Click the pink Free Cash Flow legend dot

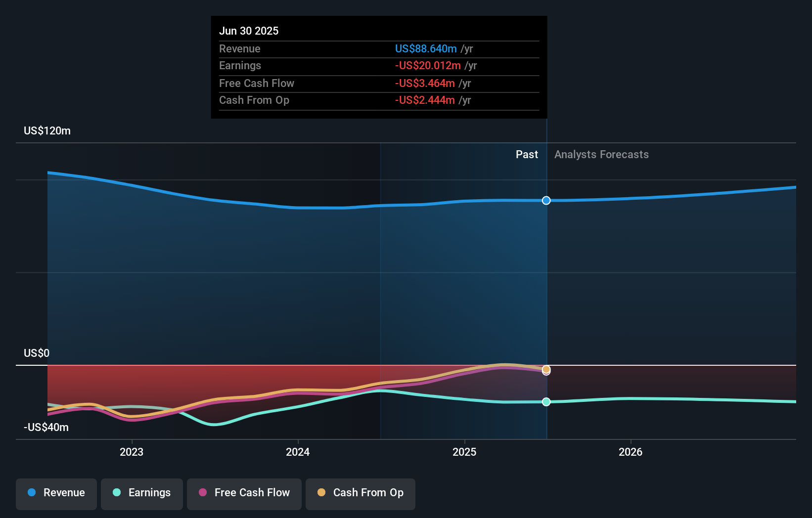click(202, 493)
